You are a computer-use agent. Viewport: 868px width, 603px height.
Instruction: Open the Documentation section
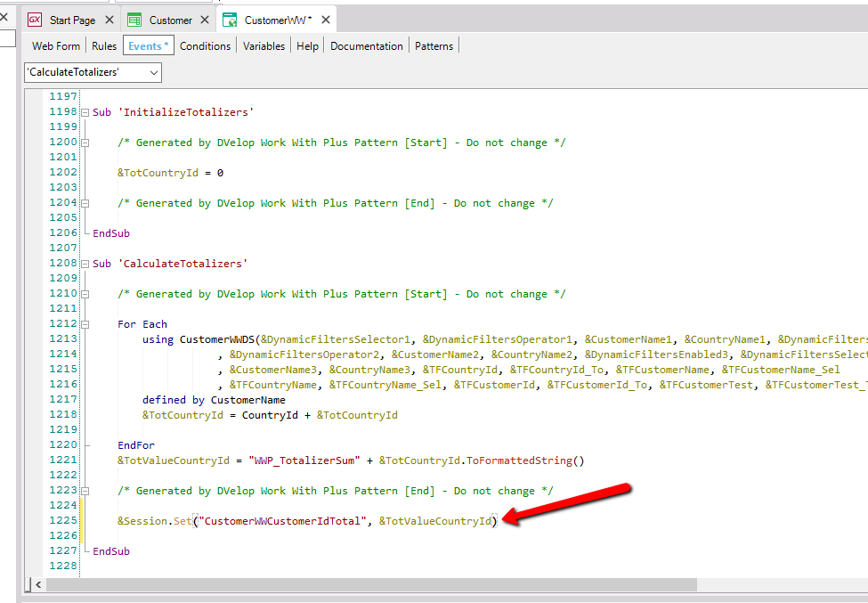[367, 46]
